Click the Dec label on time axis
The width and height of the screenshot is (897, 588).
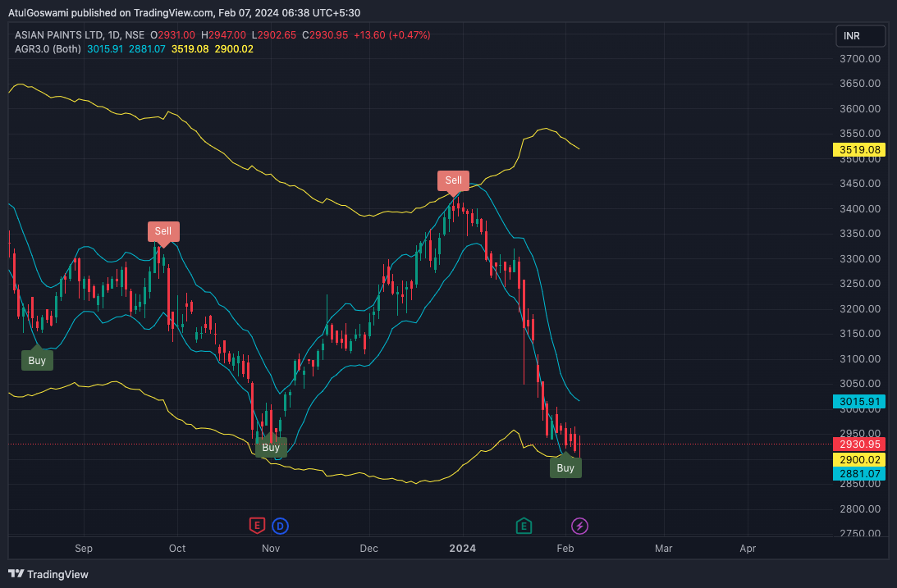pos(369,548)
